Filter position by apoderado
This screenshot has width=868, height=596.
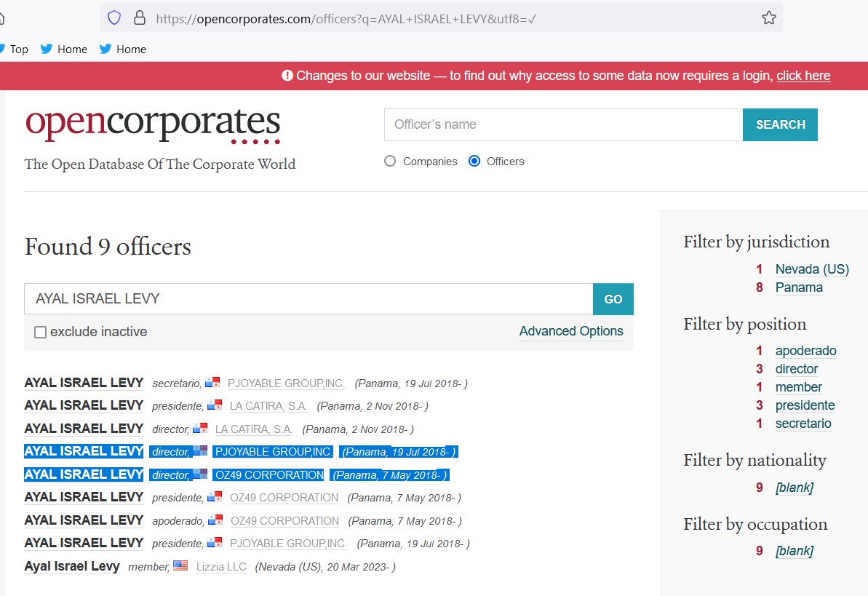pyautogui.click(x=805, y=351)
